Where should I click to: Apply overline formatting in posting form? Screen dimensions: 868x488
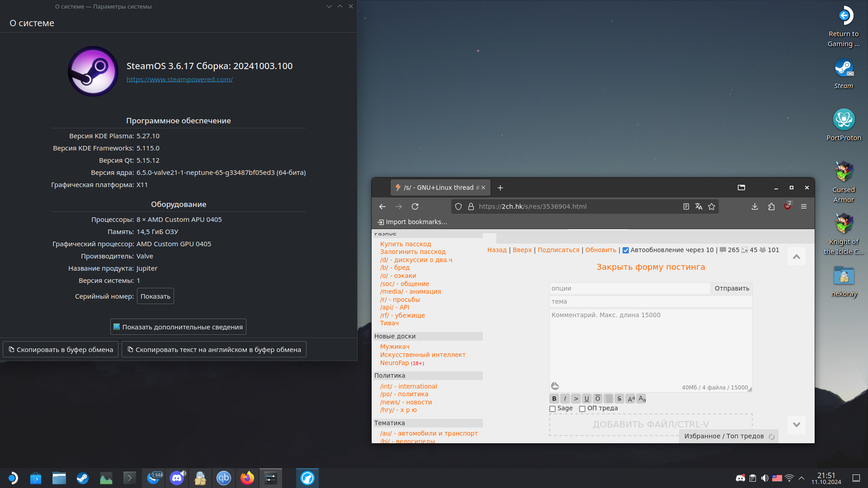pos(598,399)
